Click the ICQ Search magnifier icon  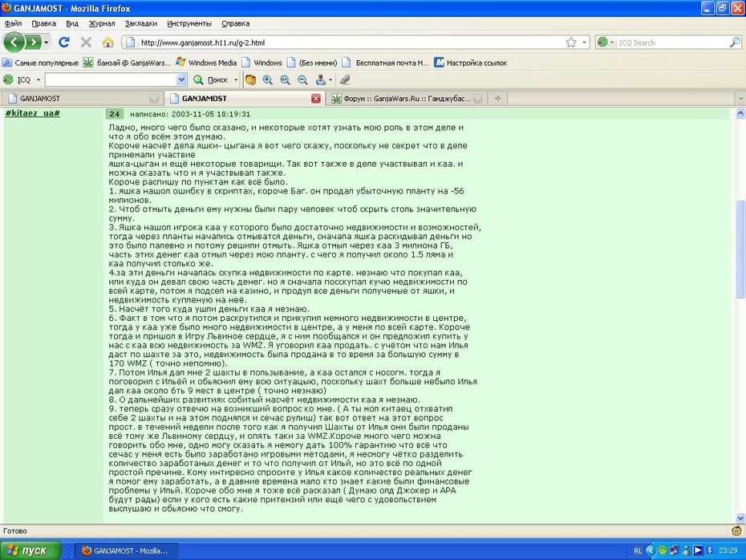[x=735, y=43]
